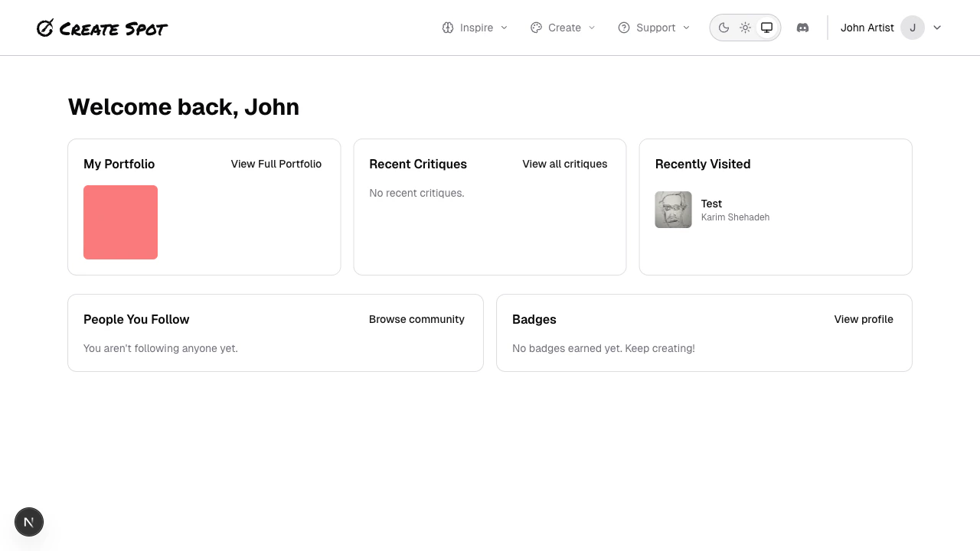Open the Next.js dev tools N icon
980x551 pixels.
coord(29,522)
